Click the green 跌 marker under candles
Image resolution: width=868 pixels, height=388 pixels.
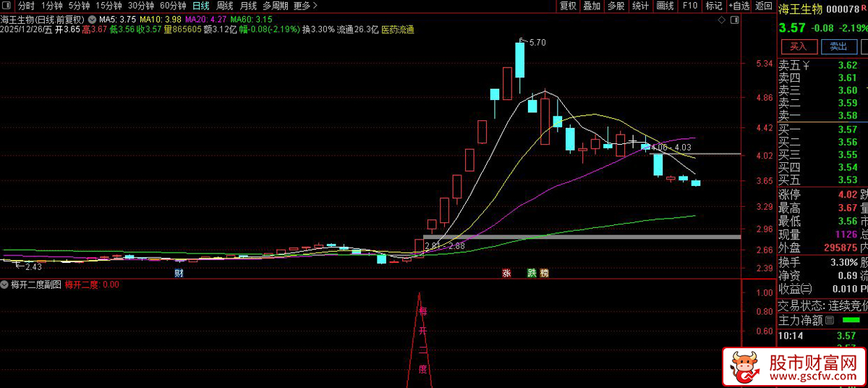(x=532, y=274)
